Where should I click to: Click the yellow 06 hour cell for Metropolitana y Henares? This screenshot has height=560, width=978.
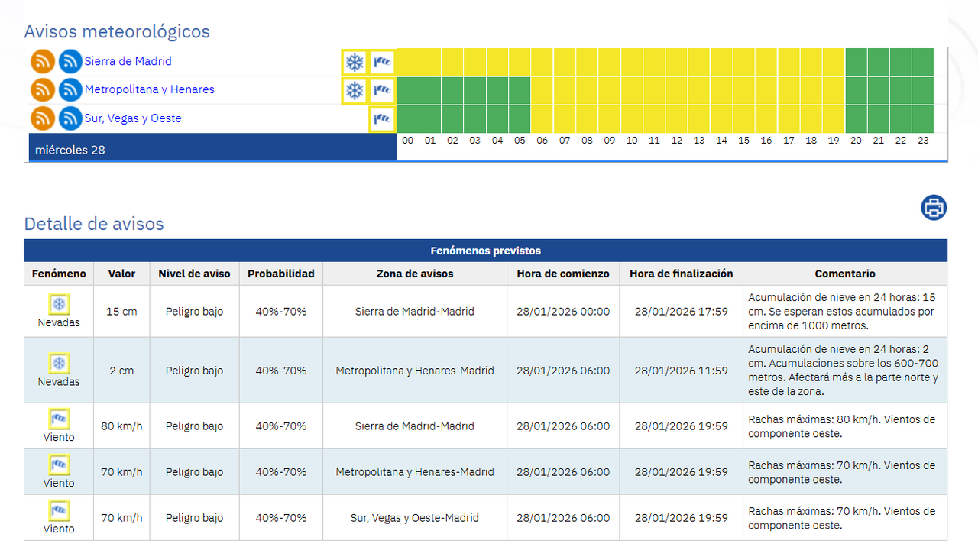click(x=542, y=90)
